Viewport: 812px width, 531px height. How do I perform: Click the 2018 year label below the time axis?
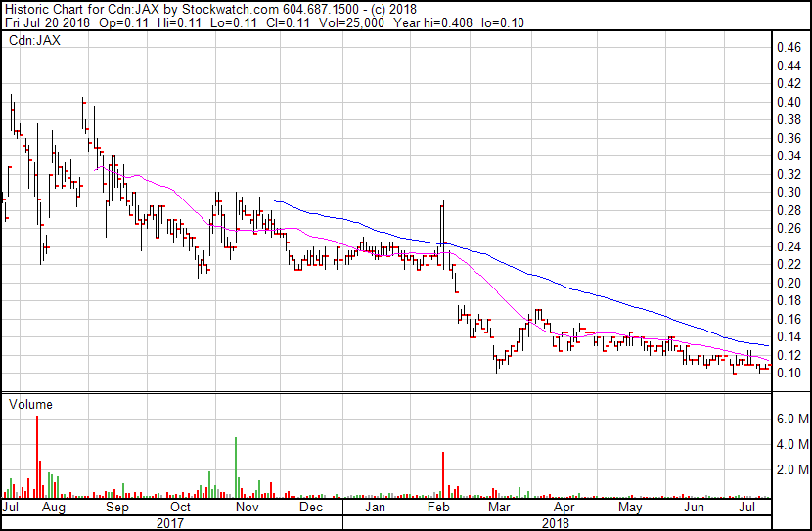[x=556, y=523]
